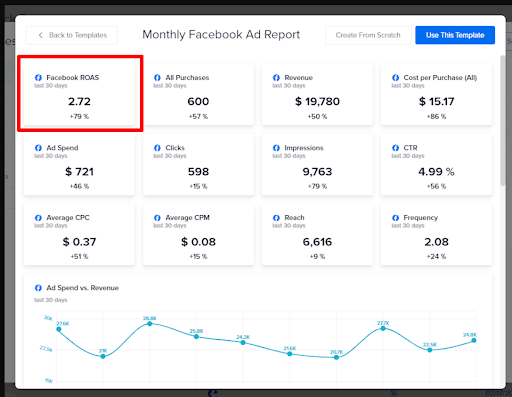This screenshot has height=397, width=512.
Task: Click the Frequency card title
Action: pyautogui.click(x=421, y=218)
